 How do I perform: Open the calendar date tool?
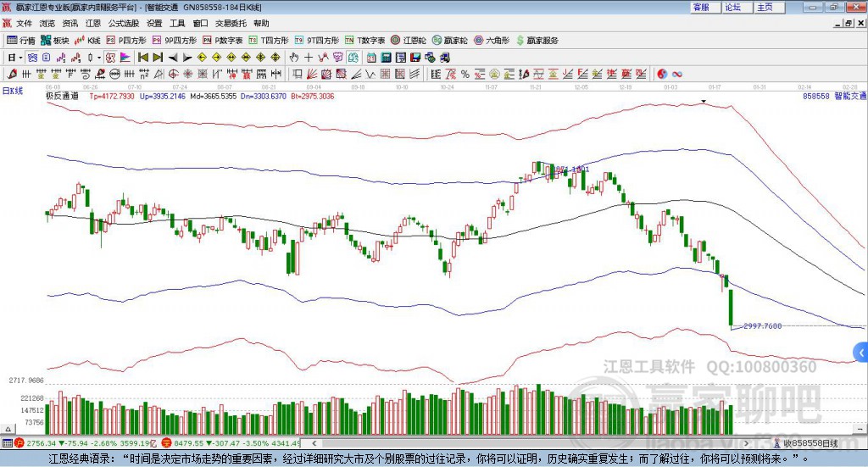point(371,57)
